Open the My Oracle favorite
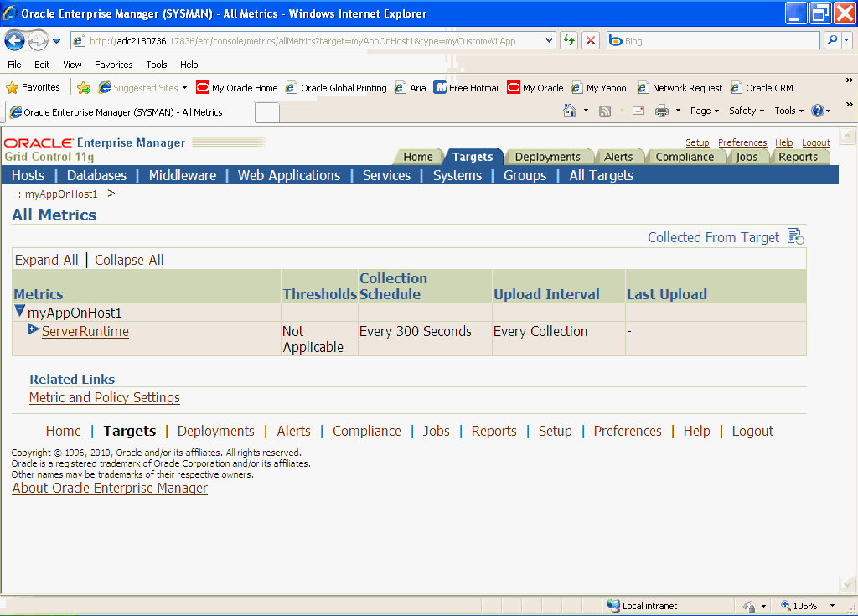 [535, 88]
